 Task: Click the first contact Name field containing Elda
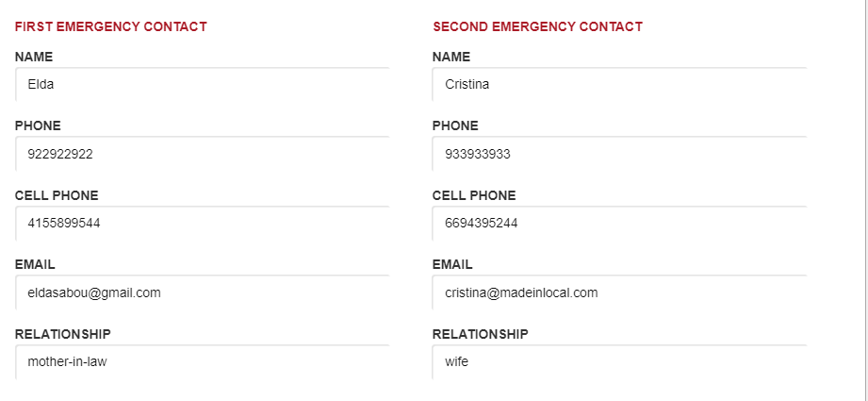[202, 84]
